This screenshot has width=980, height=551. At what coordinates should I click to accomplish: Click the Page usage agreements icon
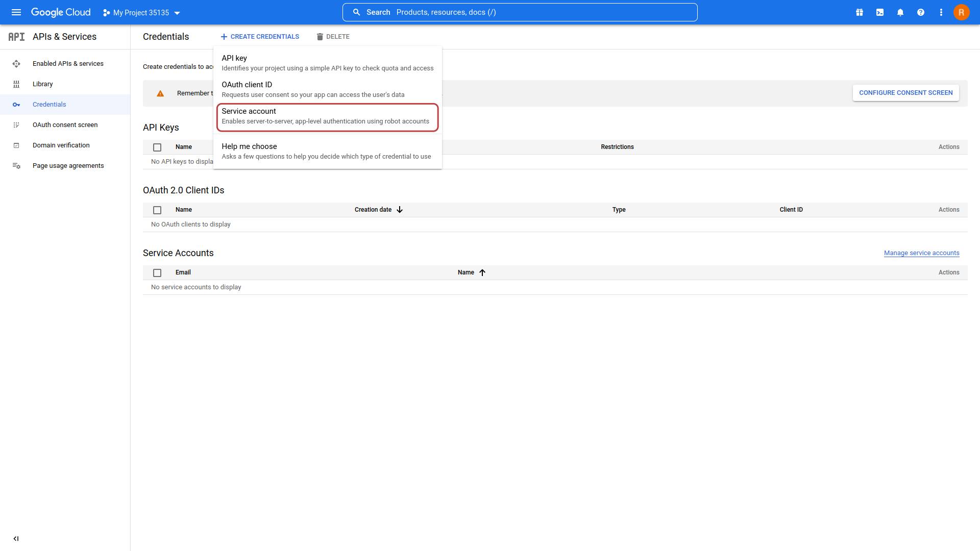[16, 165]
